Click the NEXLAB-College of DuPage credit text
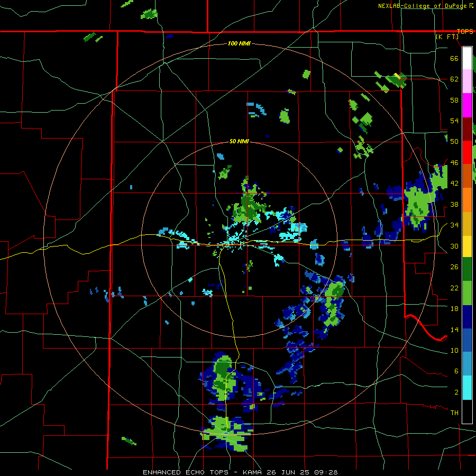Viewport: 476px width, 476px height. [424, 6]
